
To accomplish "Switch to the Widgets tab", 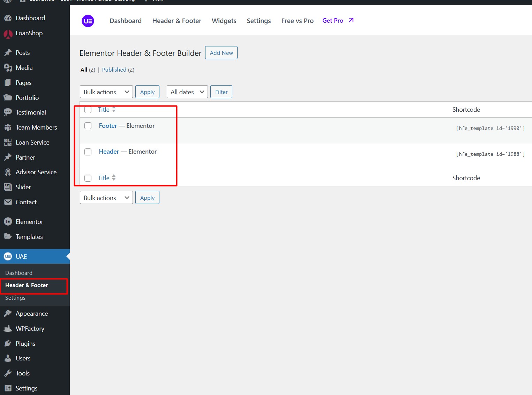I will 224,21.
